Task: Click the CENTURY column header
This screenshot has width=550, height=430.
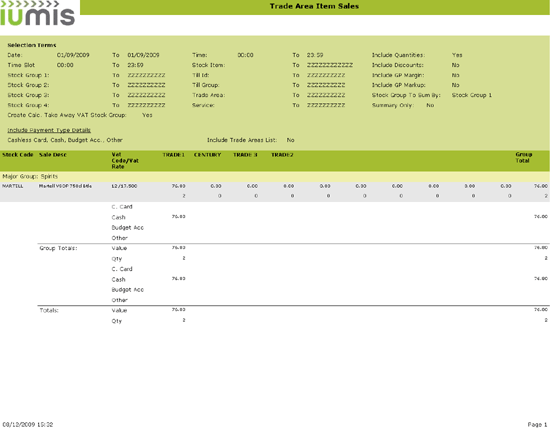Action: (207, 155)
